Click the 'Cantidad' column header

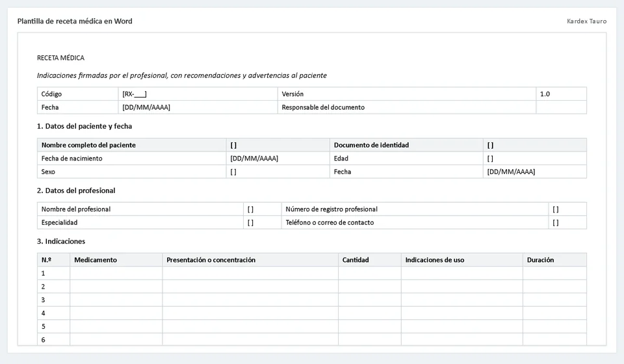[370, 260]
